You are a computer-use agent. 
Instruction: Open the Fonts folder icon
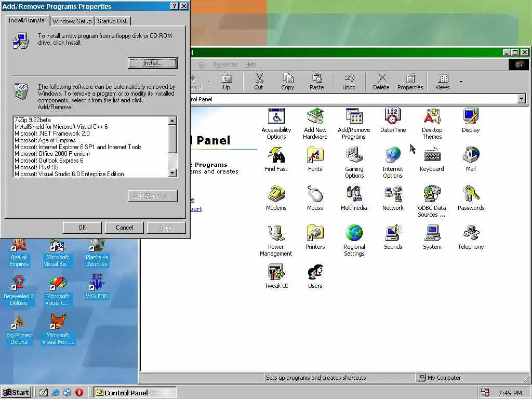pos(315,159)
